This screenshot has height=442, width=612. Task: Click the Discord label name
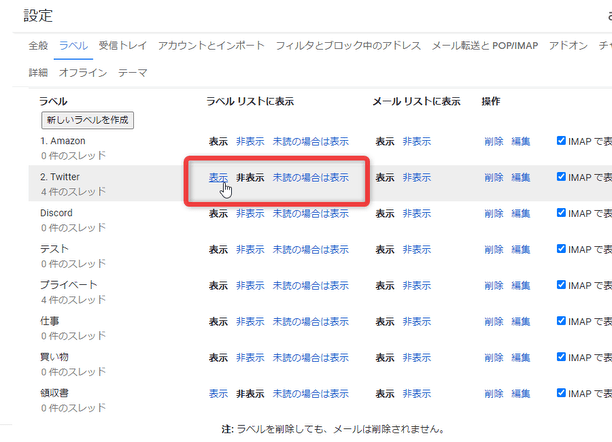click(56, 213)
